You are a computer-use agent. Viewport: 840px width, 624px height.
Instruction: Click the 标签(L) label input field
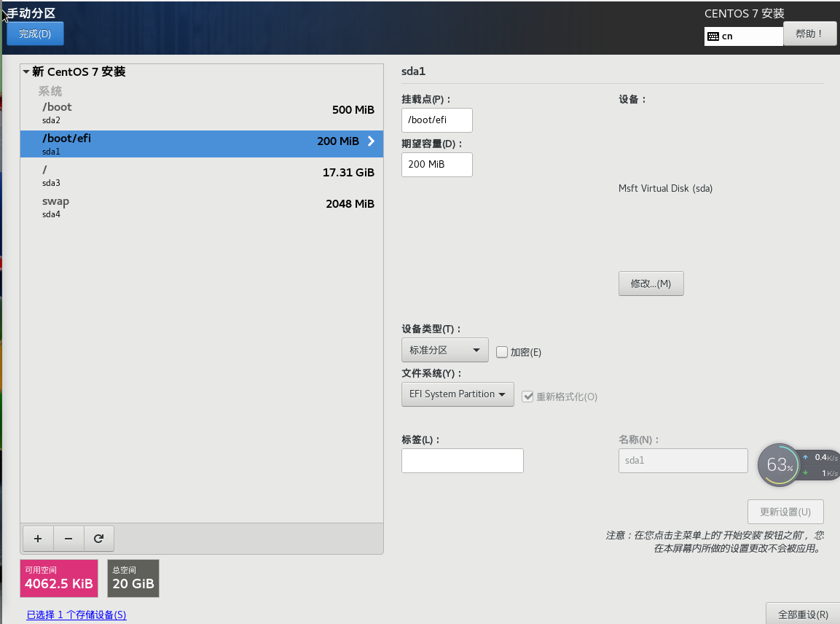pos(463,461)
